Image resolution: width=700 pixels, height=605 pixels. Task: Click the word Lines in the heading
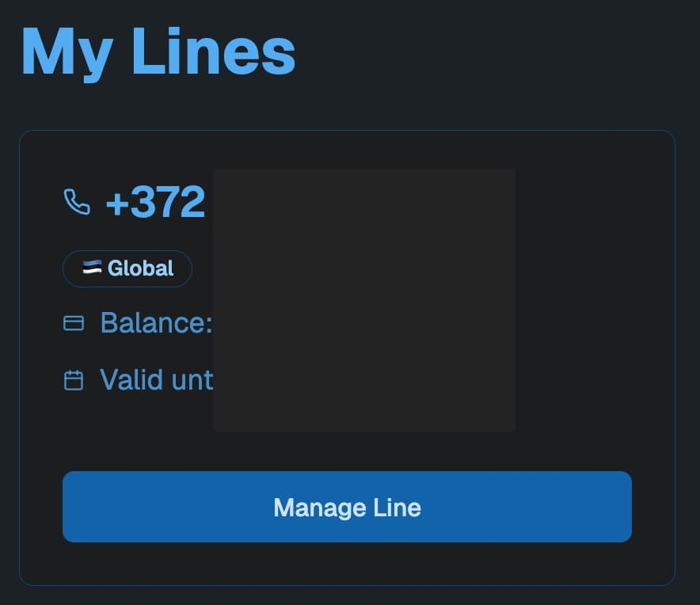pos(212,52)
